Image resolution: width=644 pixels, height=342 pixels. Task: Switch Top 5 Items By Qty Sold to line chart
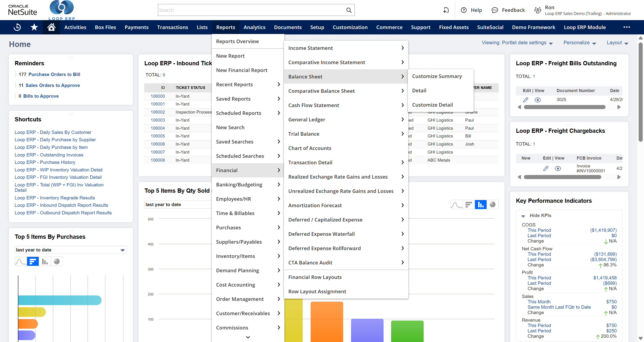456,205
